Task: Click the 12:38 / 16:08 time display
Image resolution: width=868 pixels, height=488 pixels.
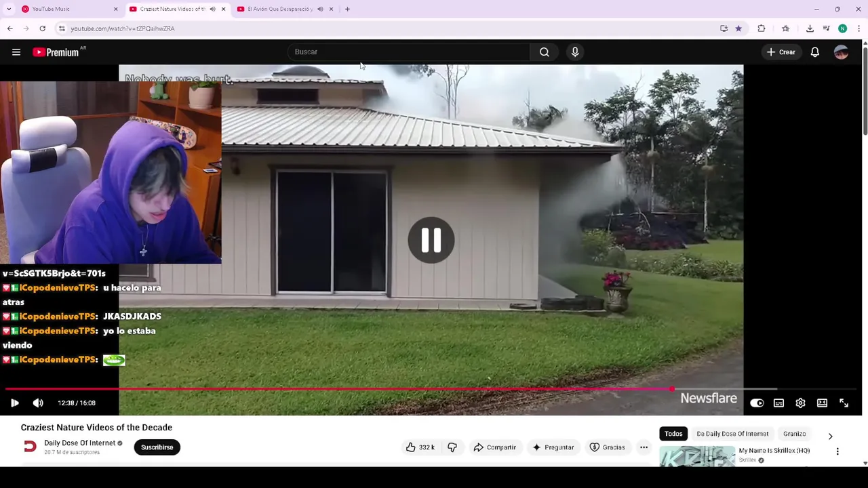Action: pos(77,403)
